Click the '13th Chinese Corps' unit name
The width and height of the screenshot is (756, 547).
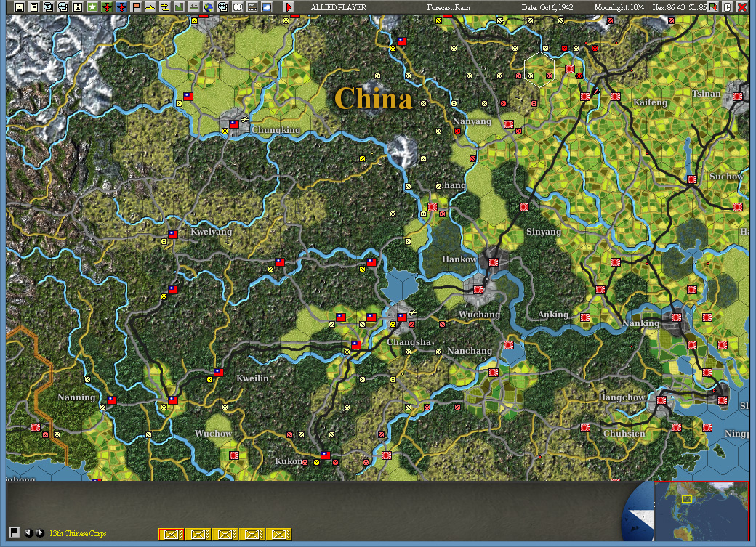pyautogui.click(x=78, y=533)
